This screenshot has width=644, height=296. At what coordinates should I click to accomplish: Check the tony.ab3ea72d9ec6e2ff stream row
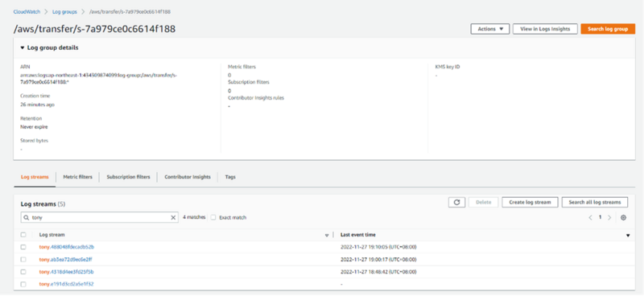coord(23,260)
